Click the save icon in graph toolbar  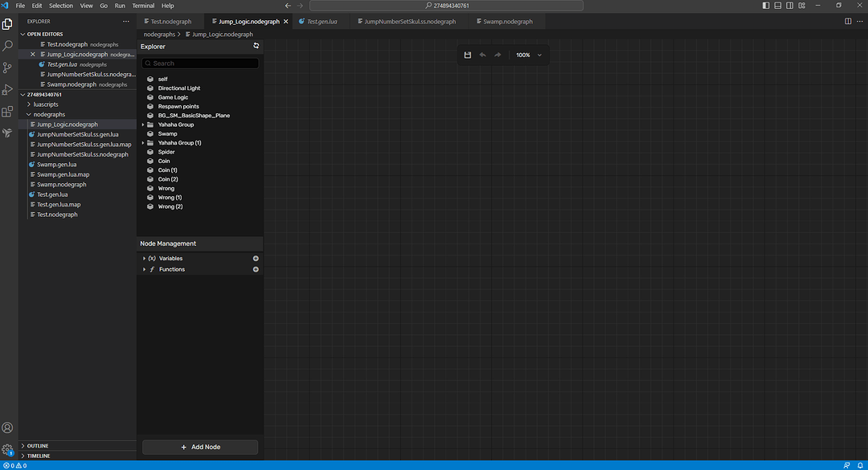[468, 55]
